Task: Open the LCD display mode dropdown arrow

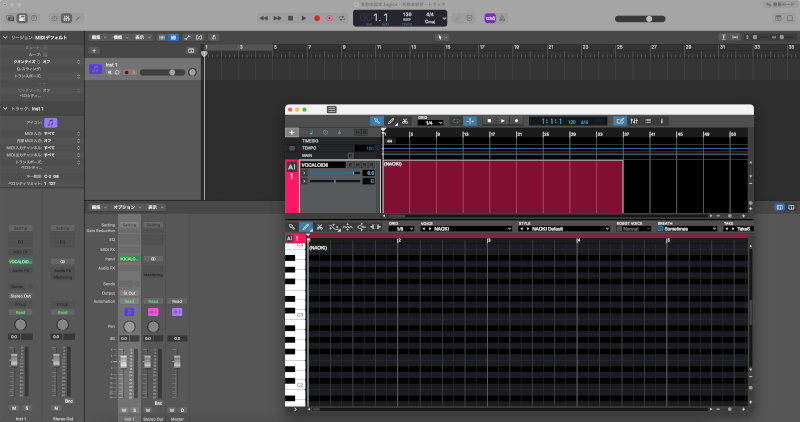Action: 444,18
